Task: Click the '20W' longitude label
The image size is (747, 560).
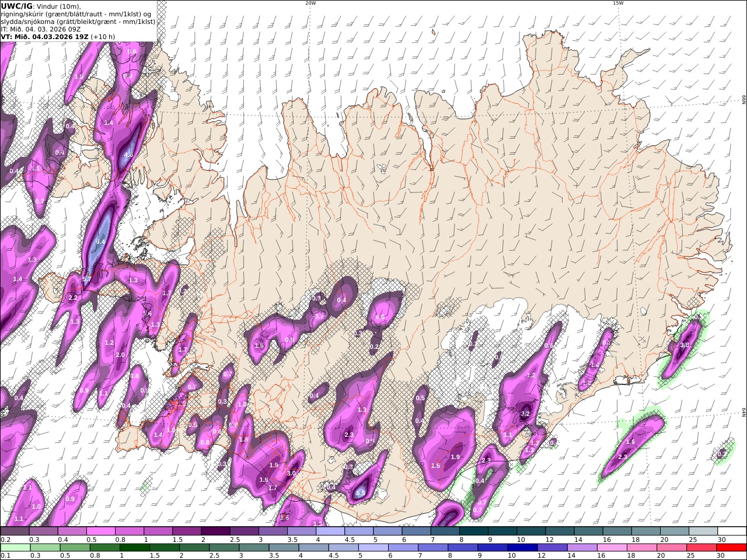Action: [x=310, y=3]
